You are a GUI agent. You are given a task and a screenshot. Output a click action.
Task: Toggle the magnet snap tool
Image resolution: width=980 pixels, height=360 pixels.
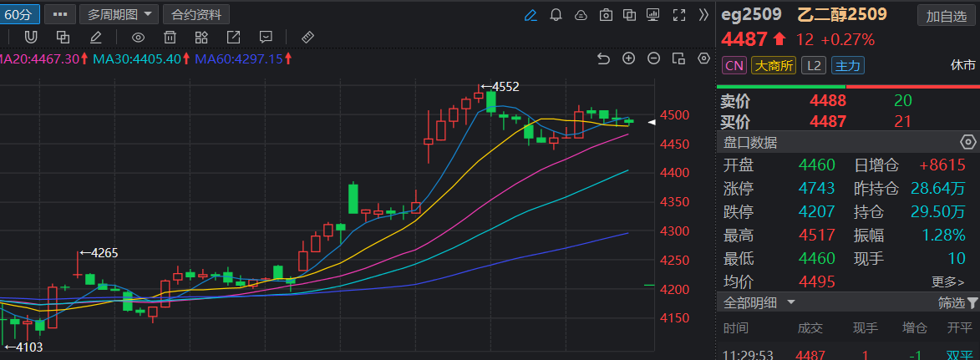point(31,38)
